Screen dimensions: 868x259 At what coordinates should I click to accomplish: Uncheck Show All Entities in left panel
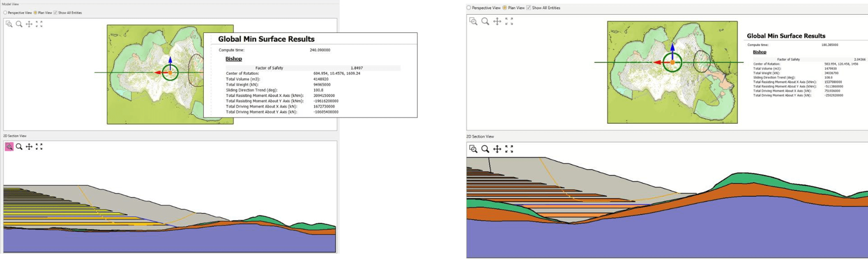pos(55,13)
